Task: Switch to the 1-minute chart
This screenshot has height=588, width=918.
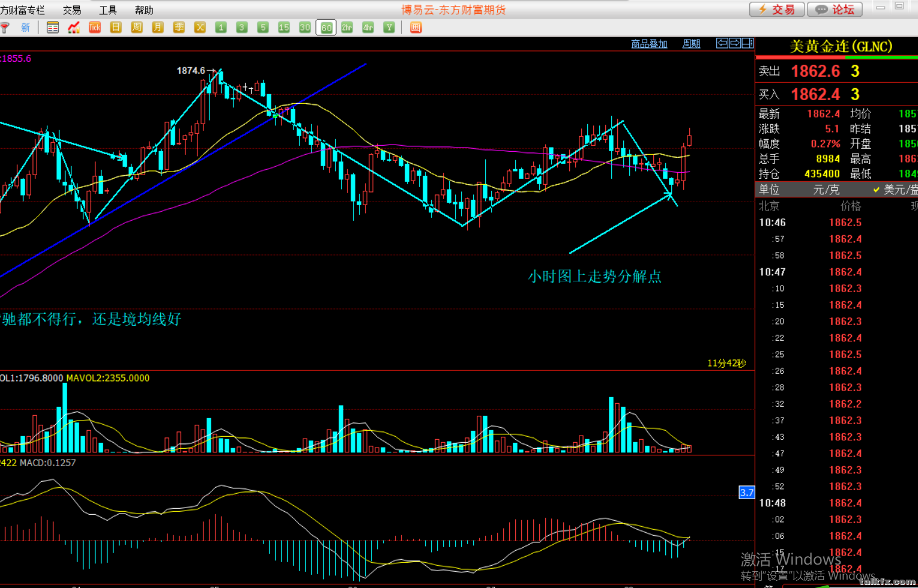Action: coord(221,28)
